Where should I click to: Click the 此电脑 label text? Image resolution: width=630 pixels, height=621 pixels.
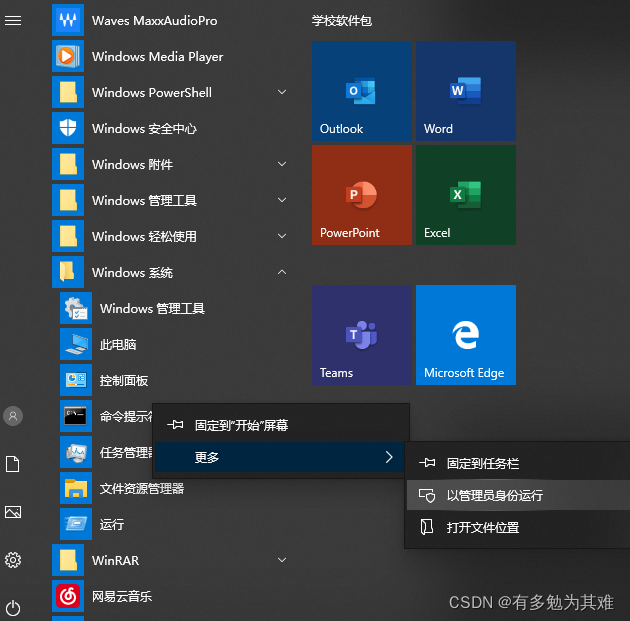point(118,345)
